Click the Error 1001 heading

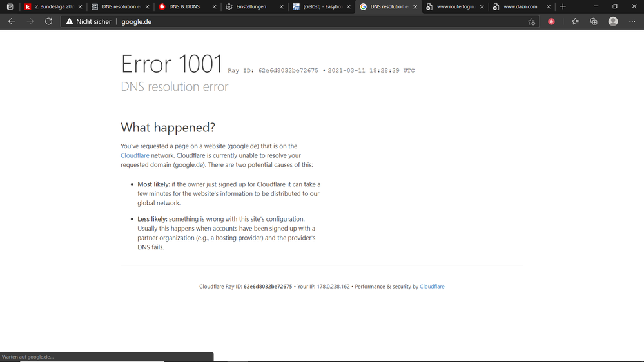pyautogui.click(x=171, y=64)
